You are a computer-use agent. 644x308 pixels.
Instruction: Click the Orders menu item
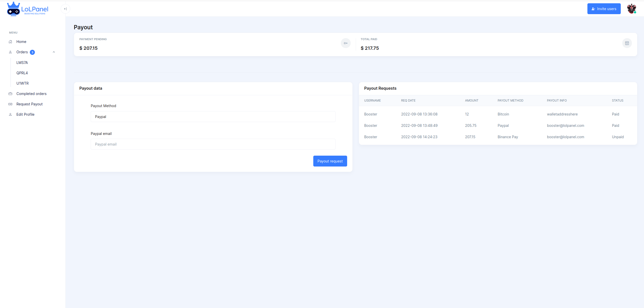[x=22, y=52]
